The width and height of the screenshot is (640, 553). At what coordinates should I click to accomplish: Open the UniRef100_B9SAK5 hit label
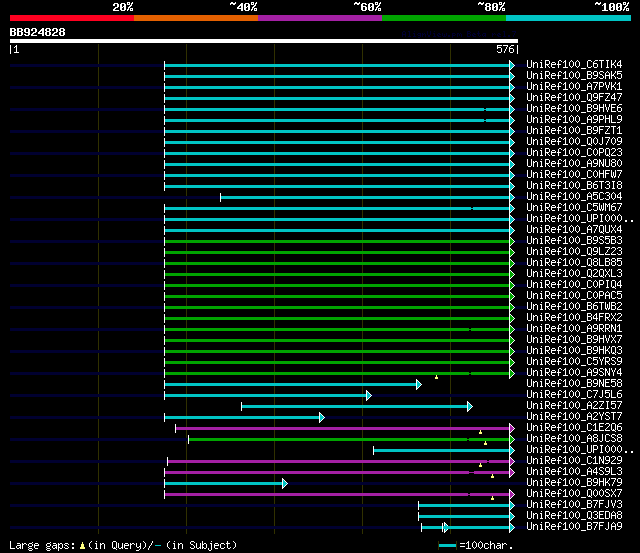574,76
